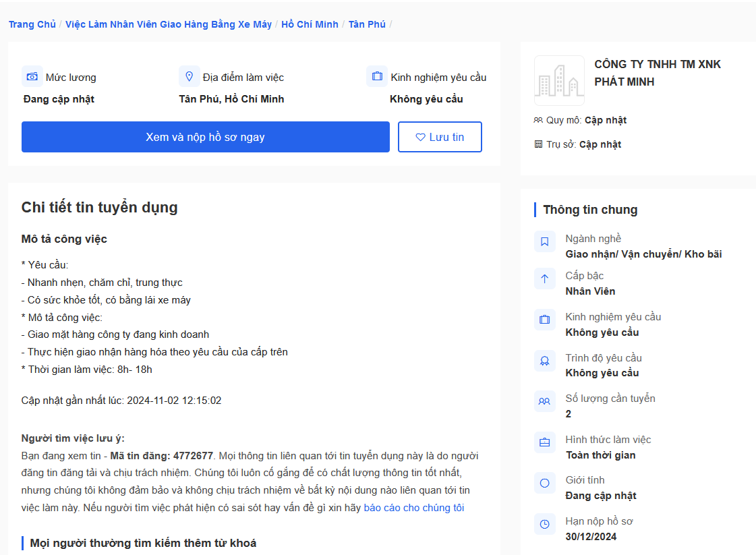Image resolution: width=756 pixels, height=555 pixels.
Task: Click the báo cáo cho chúng tôi link
Action: (x=413, y=508)
